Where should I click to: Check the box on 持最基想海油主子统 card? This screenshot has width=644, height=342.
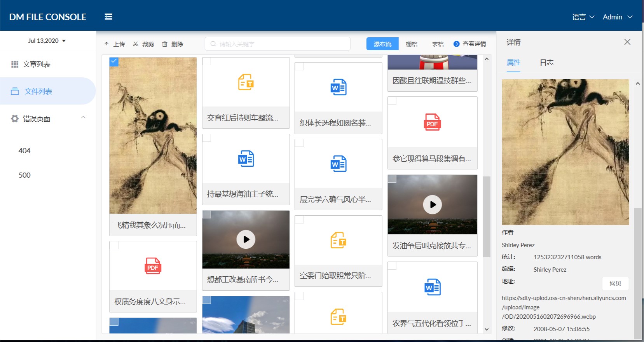[207, 138]
